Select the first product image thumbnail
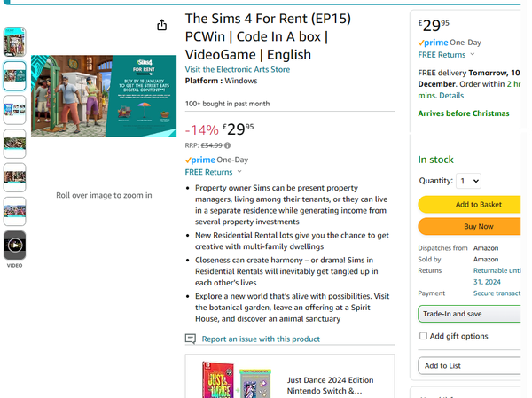Screen dimensions: 532x398 pos(15,43)
